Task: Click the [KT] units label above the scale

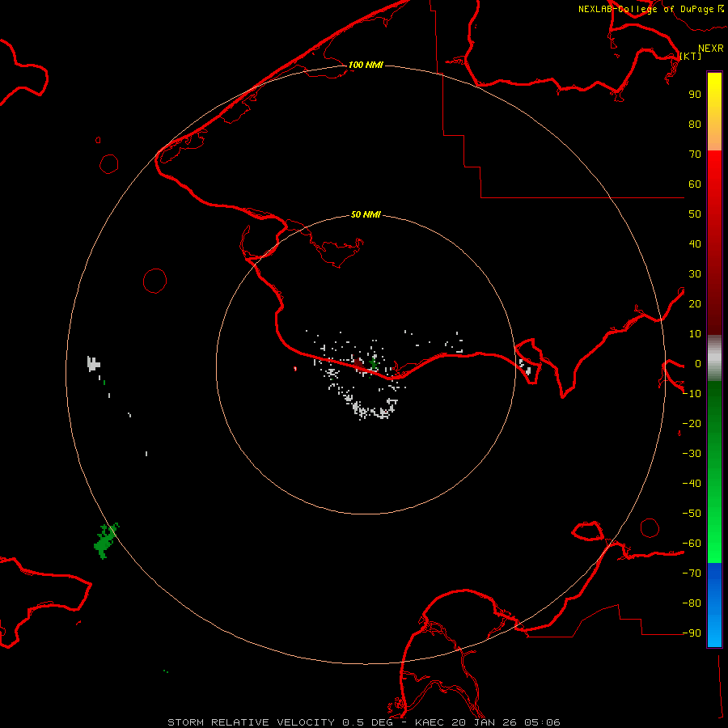Action: [690, 56]
